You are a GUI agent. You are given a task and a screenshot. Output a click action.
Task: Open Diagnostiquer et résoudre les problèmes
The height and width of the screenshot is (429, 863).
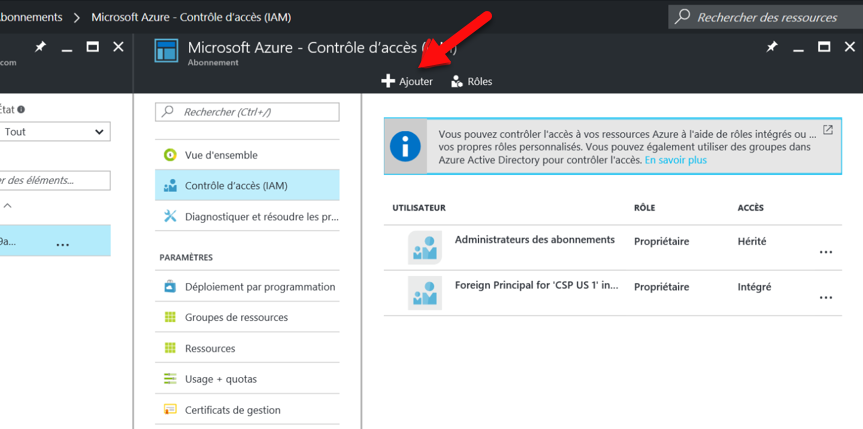(247, 216)
